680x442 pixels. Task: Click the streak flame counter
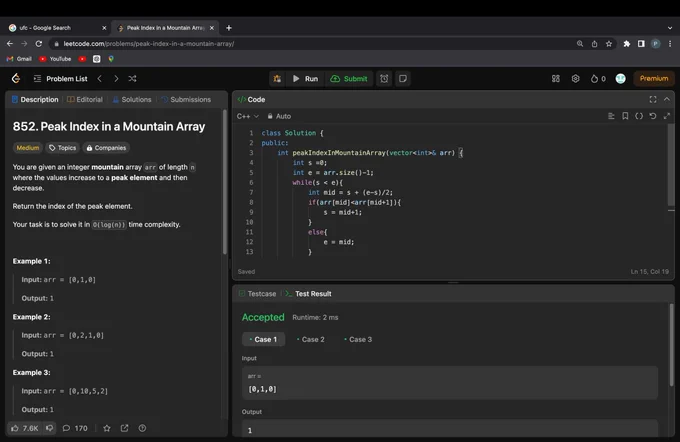point(598,79)
